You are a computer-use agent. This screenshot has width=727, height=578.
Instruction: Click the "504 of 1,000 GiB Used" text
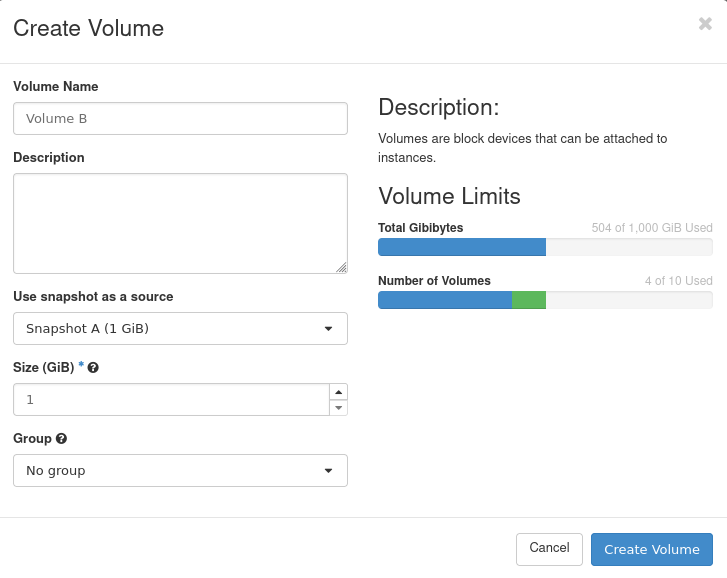pyautogui.click(x=651, y=228)
